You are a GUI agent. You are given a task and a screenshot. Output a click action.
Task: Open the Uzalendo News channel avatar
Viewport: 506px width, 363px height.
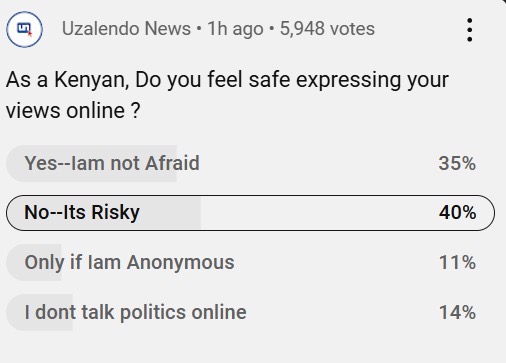point(24,29)
